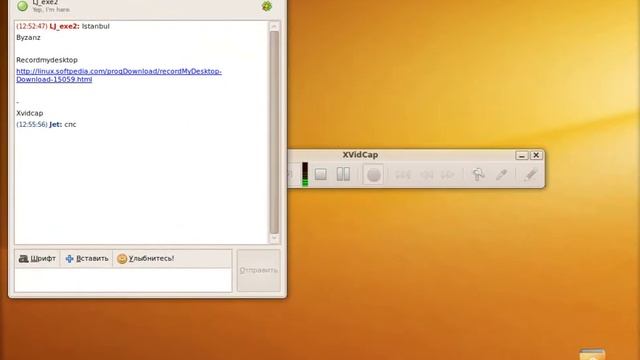The image size is (640, 360).
Task: Click the 'Byzanz' line in the chat
Action: click(x=28, y=38)
